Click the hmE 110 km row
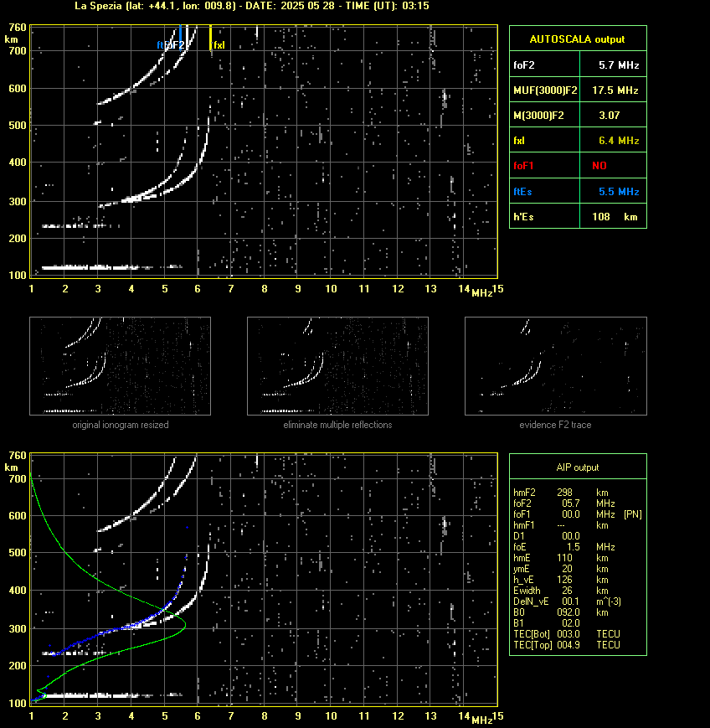The image size is (710, 728). (x=561, y=558)
